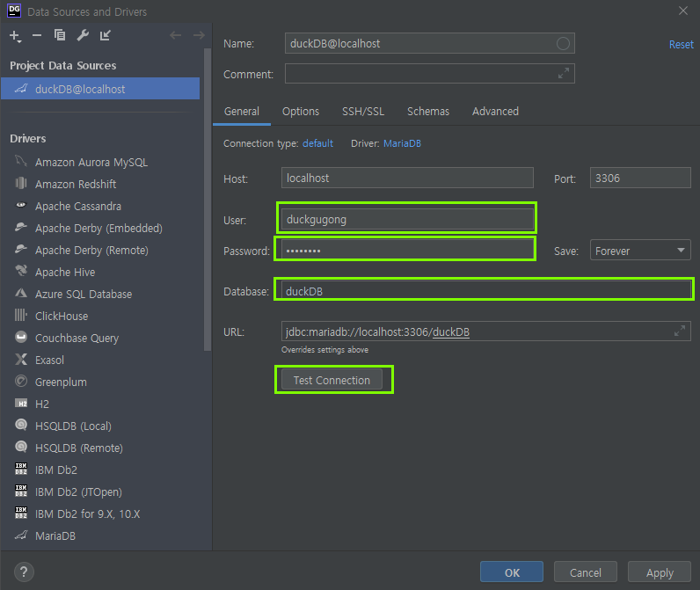Viewport: 700px width, 590px height.
Task: Open the Advanced tab
Action: (495, 111)
